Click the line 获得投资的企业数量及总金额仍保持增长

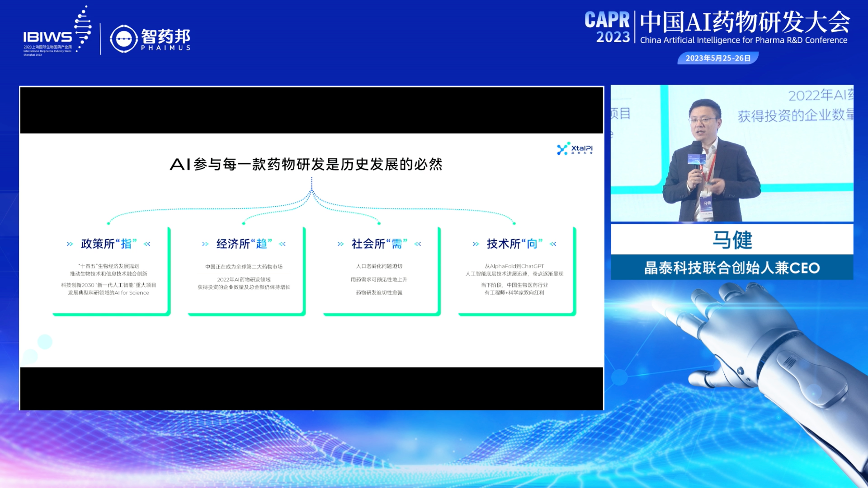(x=244, y=287)
